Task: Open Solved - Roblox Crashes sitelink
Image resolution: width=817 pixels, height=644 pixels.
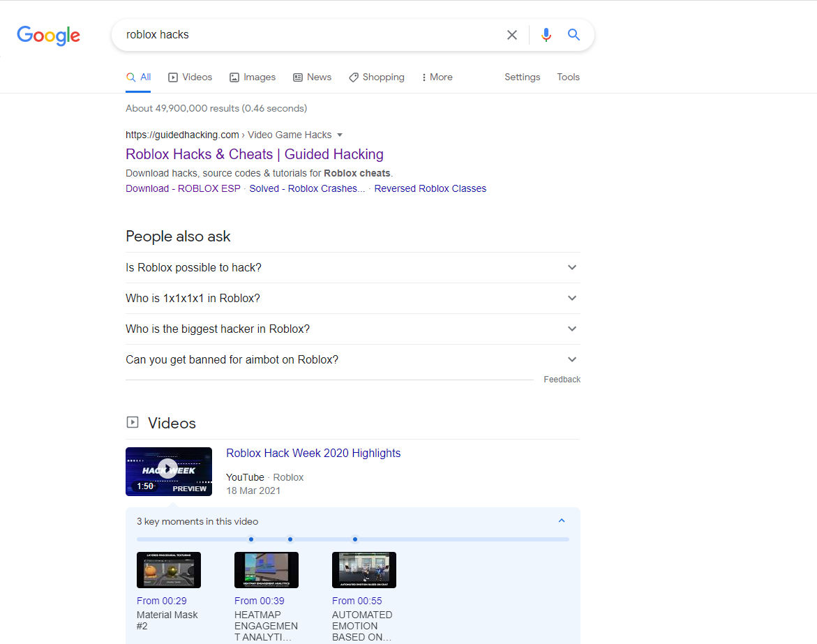Action: (x=307, y=188)
